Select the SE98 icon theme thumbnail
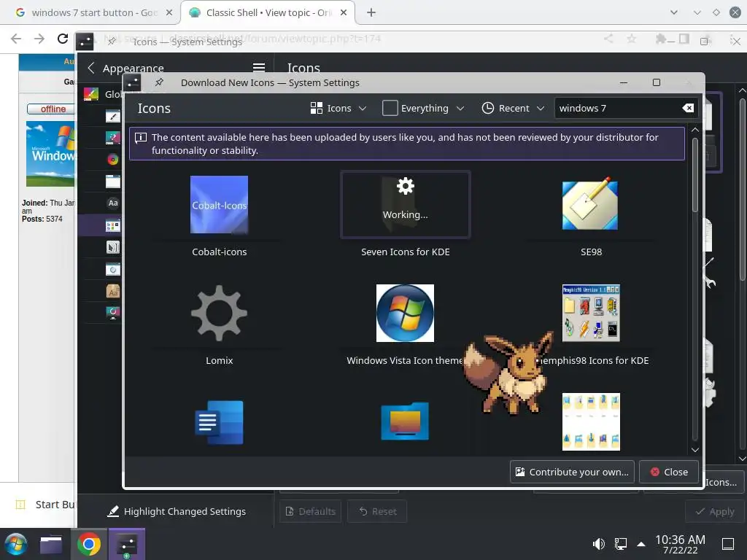Viewport: 747px width, 560px height. 589,205
